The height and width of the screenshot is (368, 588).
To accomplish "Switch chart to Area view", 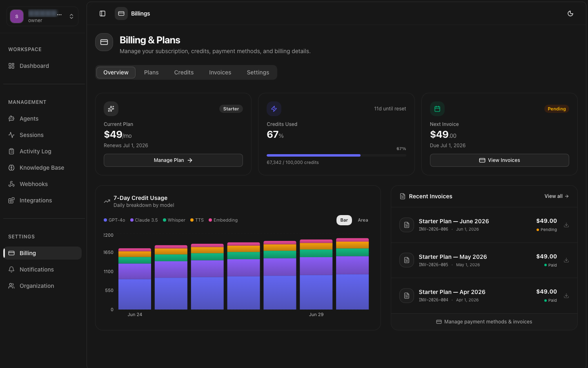I will [363, 220].
